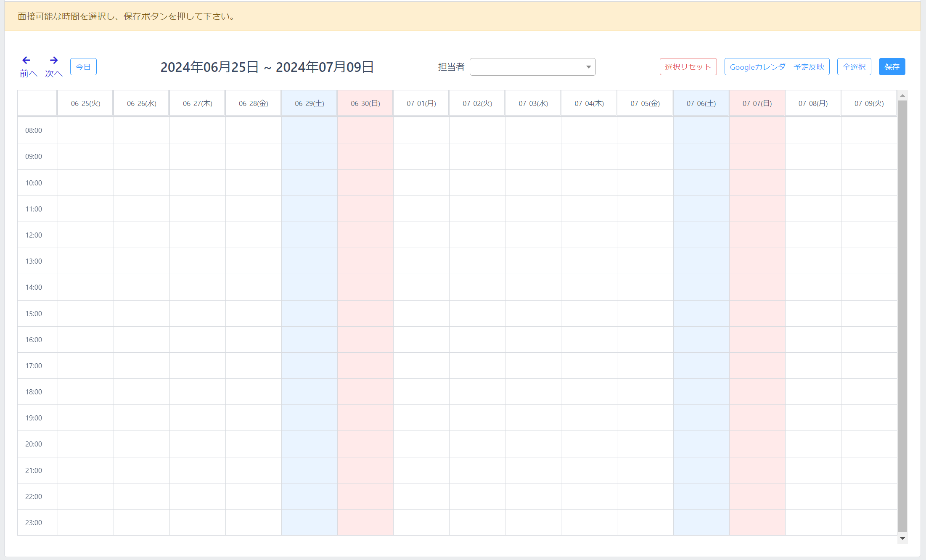Select the 06-30(日) column header
Viewport: 926px width, 560px height.
tap(365, 103)
